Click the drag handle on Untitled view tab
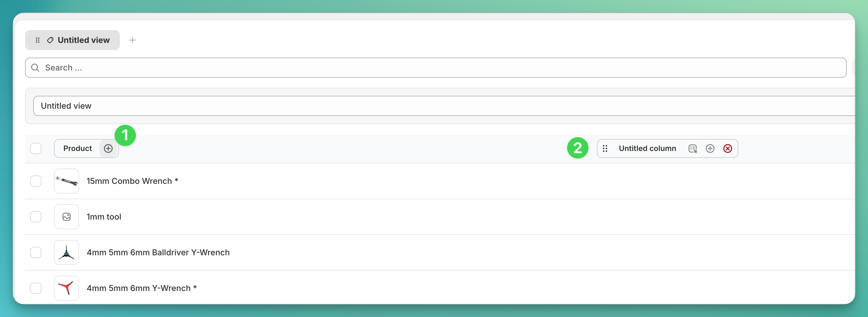 point(38,40)
